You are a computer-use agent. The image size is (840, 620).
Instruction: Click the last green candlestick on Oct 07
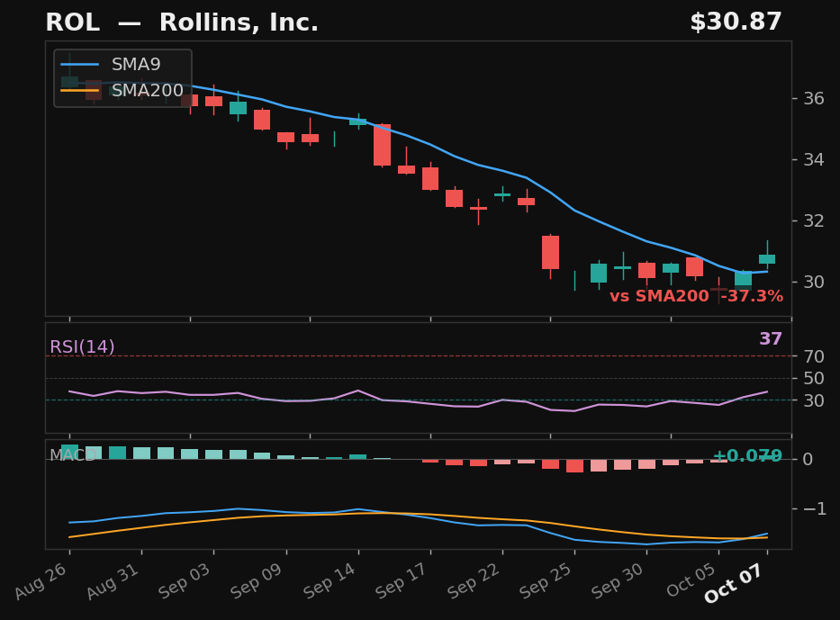767,259
